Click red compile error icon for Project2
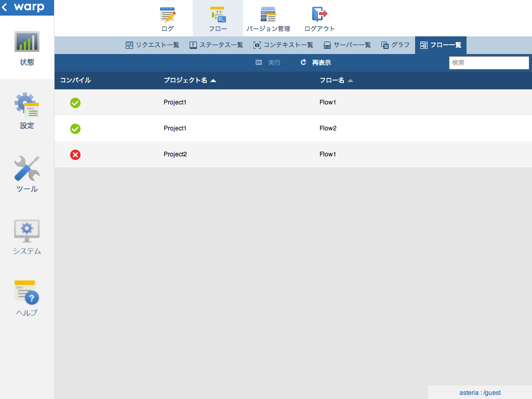 click(x=75, y=155)
